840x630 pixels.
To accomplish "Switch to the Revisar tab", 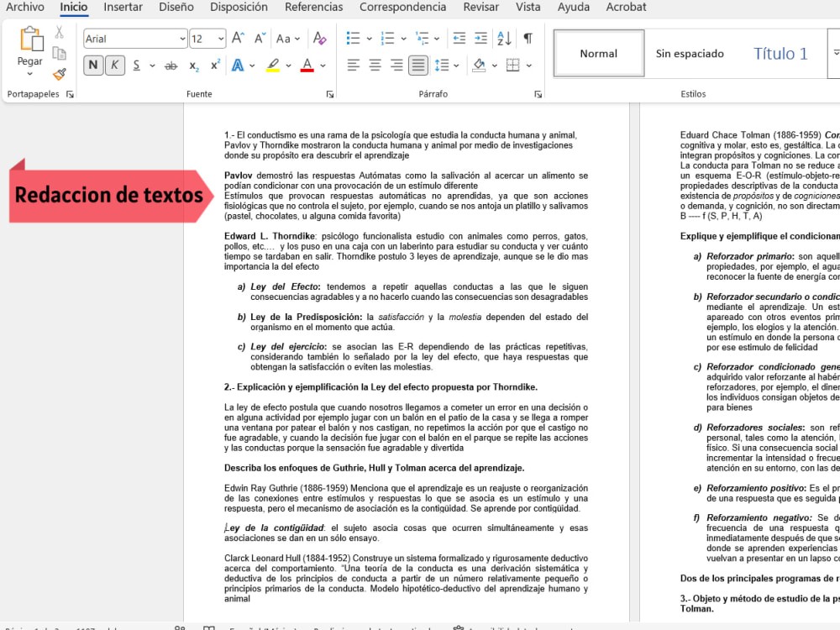I will coord(480,7).
